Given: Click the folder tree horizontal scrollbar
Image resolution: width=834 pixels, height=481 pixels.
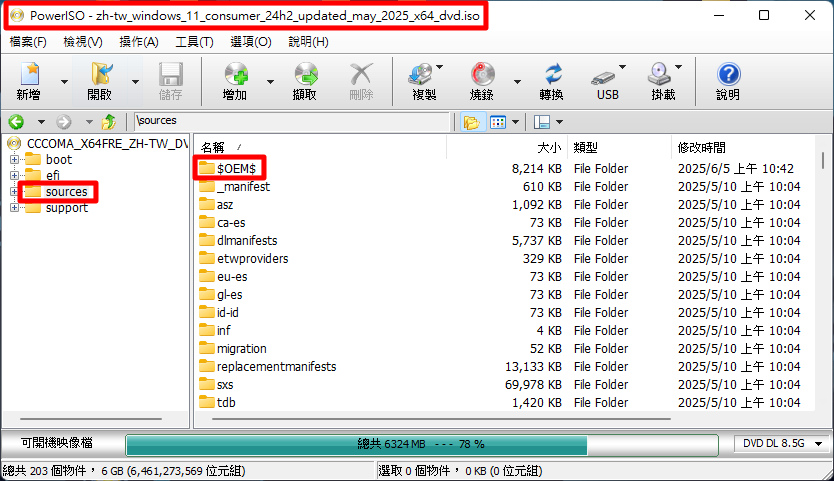Looking at the screenshot, I should click(90, 419).
